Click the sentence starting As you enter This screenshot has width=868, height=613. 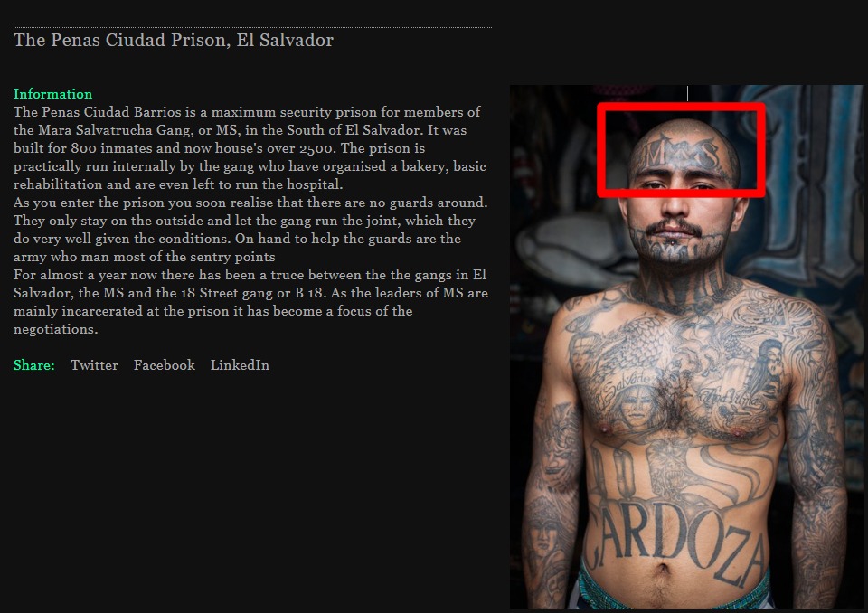250,203
